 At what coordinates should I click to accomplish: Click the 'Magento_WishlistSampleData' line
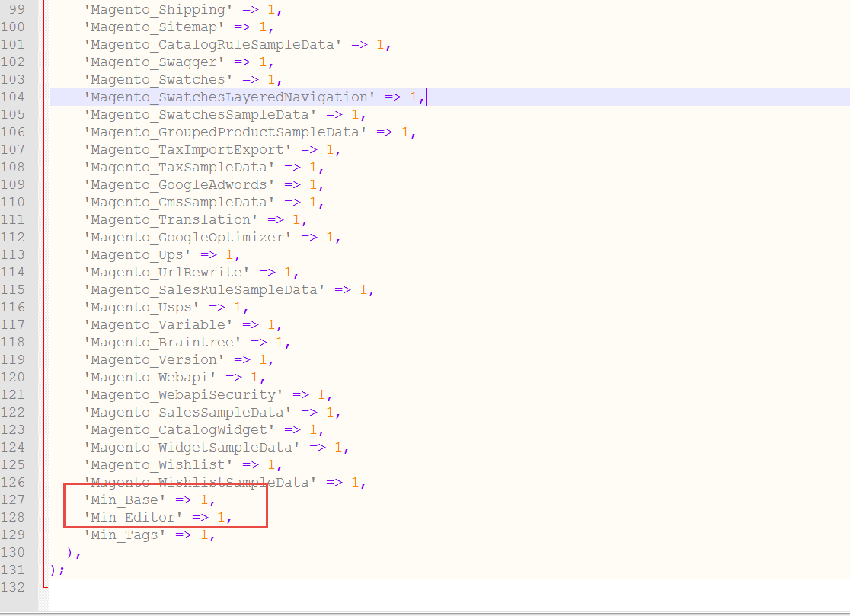coord(225,483)
